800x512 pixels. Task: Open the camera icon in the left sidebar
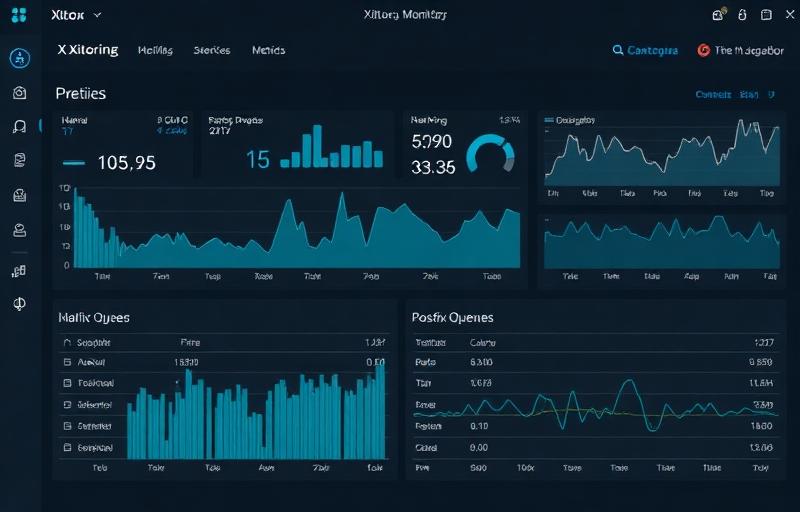click(19, 93)
